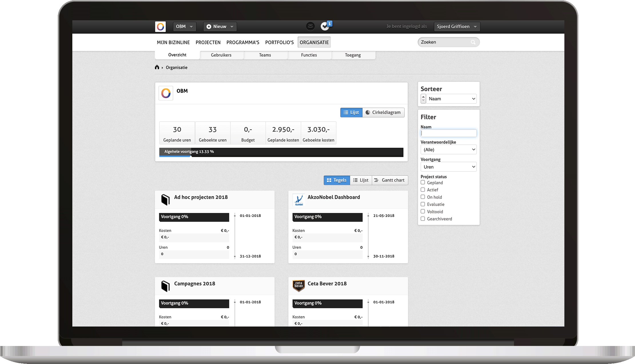The width and height of the screenshot is (635, 364).
Task: Click the 0,- Budget stat
Action: pos(248,133)
